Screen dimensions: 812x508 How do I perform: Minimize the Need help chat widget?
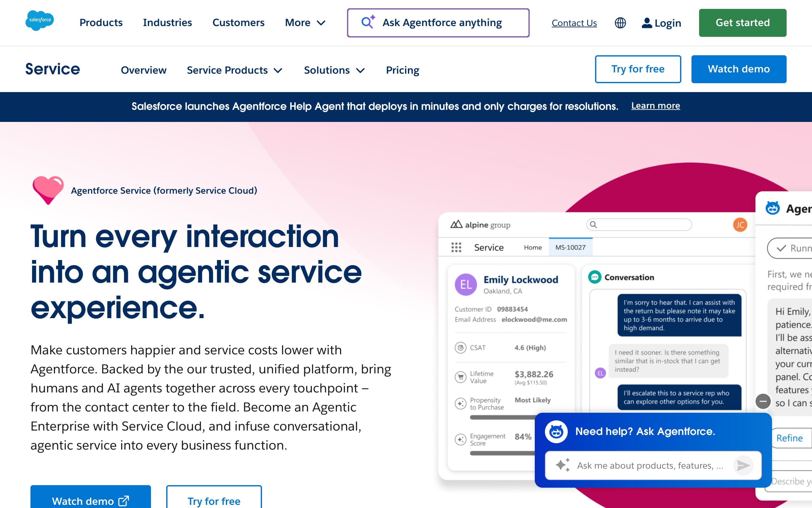(763, 401)
